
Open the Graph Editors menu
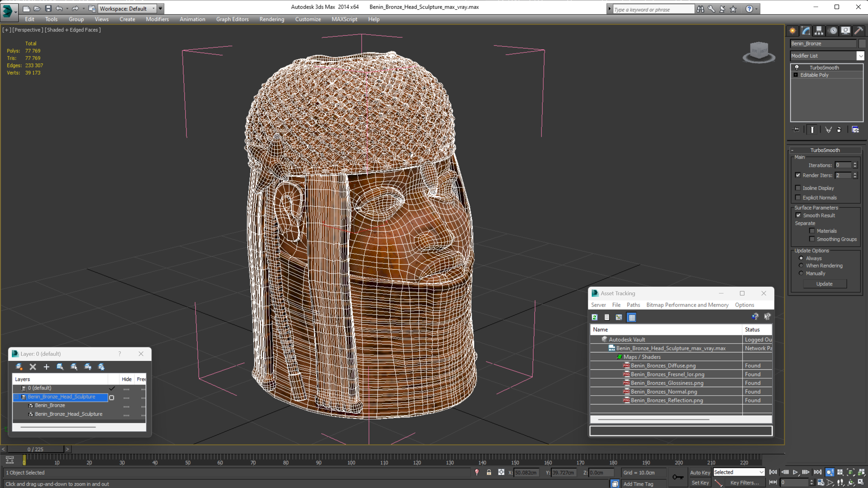click(x=232, y=19)
